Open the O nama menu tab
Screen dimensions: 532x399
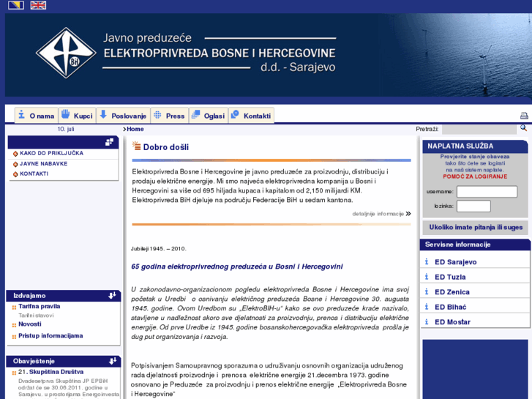37,116
